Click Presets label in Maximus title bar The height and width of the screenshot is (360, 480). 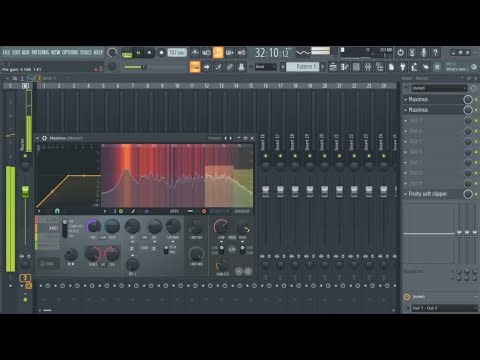(x=215, y=138)
